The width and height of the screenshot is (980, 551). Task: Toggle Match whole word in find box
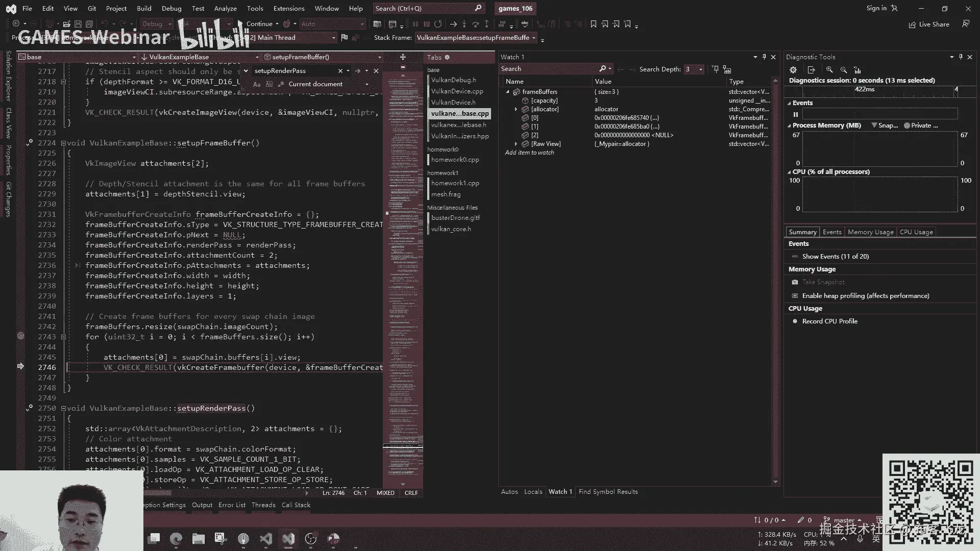tap(269, 84)
